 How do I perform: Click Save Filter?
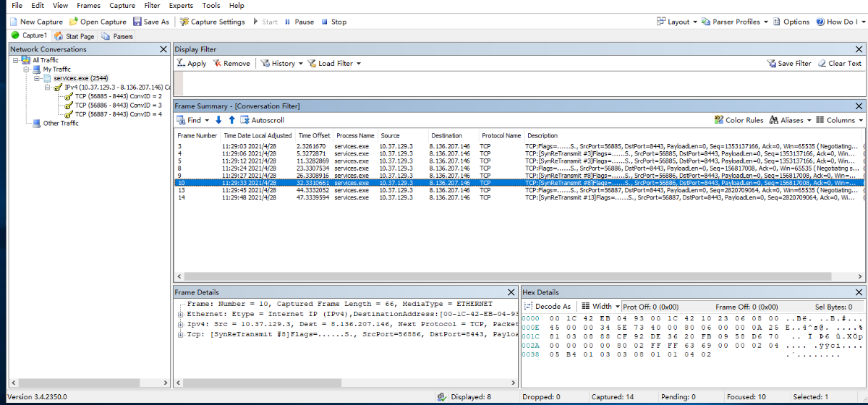click(x=789, y=64)
